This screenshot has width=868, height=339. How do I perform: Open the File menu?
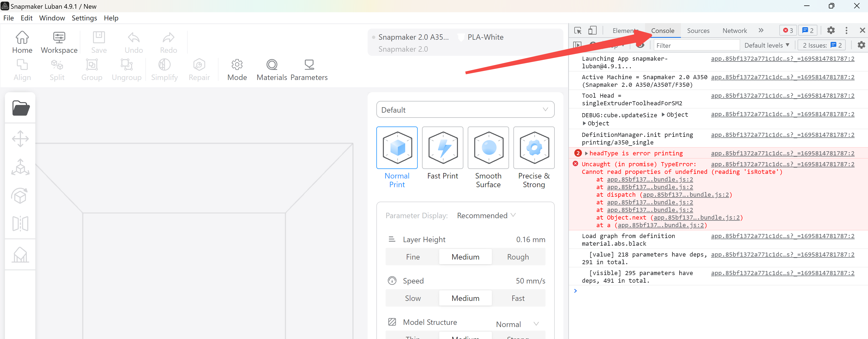coord(8,18)
